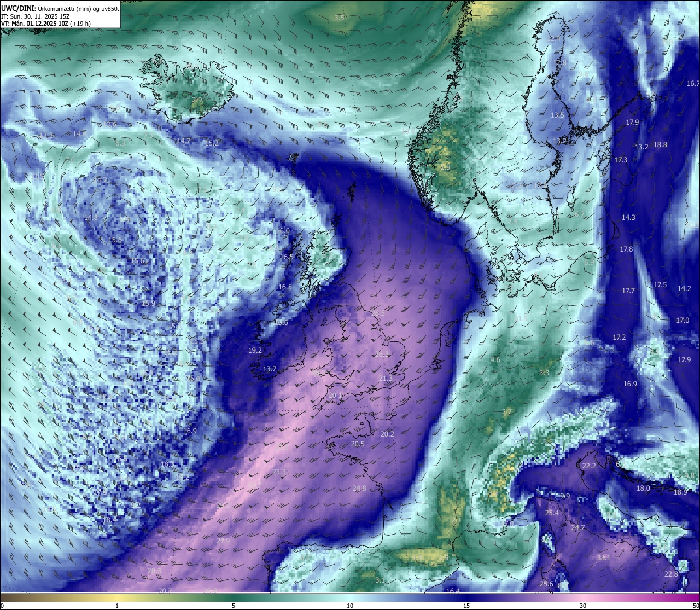Click the 20.2 value on the map
This screenshot has width=700, height=610.
point(387,434)
